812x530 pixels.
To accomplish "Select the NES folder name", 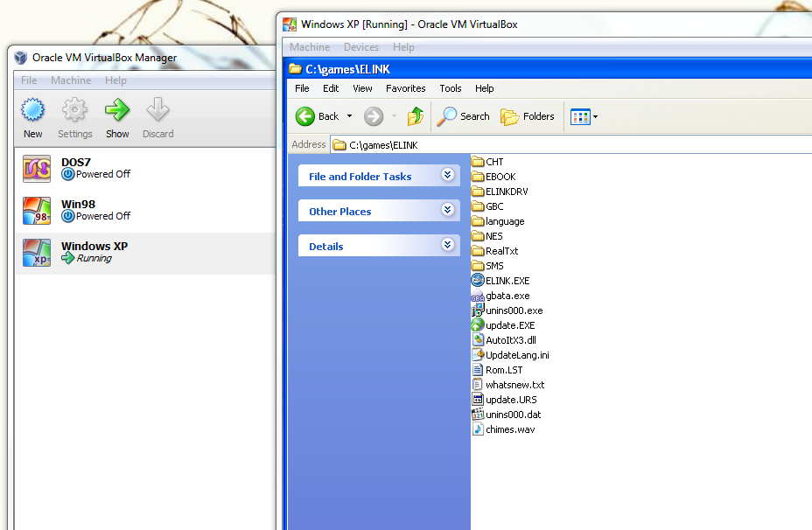I will pos(493,236).
